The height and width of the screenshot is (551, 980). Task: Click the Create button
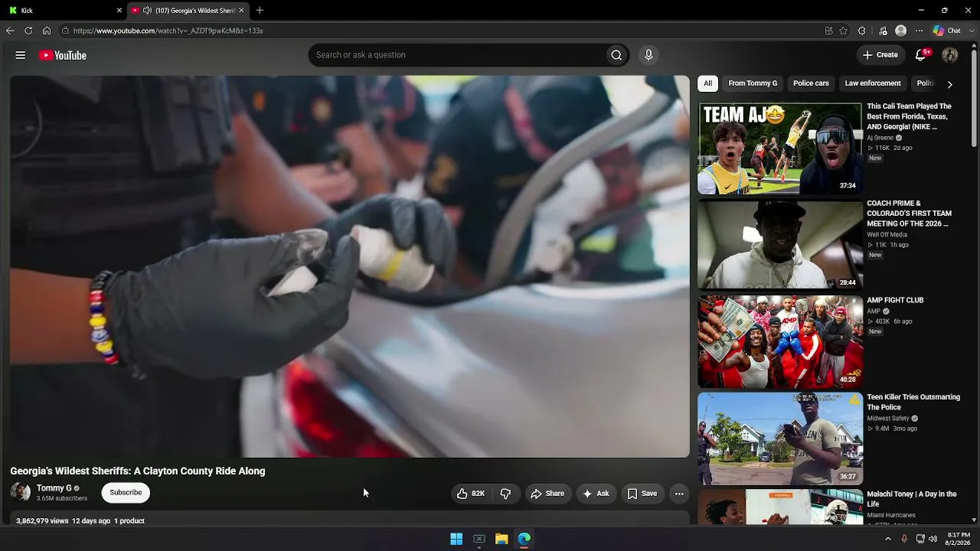[880, 55]
